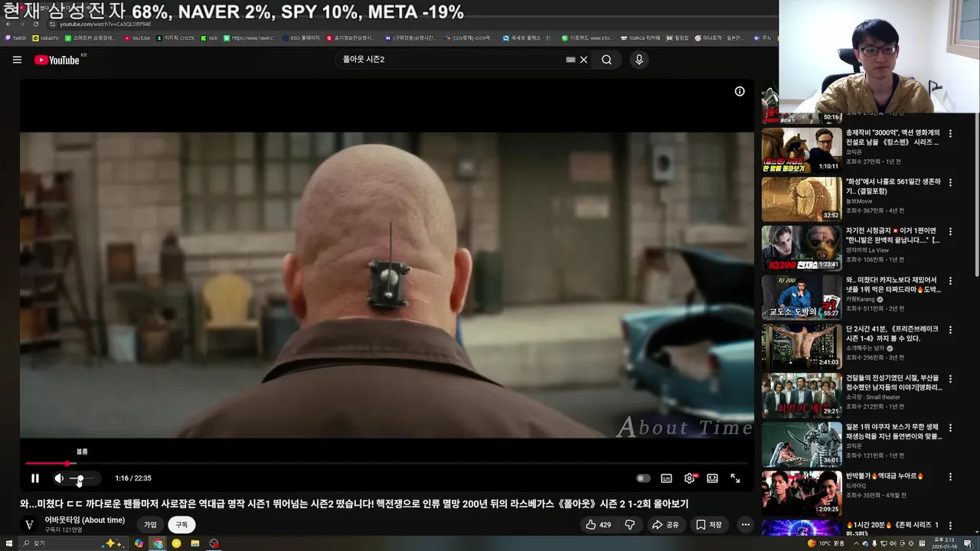
Task: Open the yellow KakaoTalk taskbar icon
Action: tap(176, 543)
